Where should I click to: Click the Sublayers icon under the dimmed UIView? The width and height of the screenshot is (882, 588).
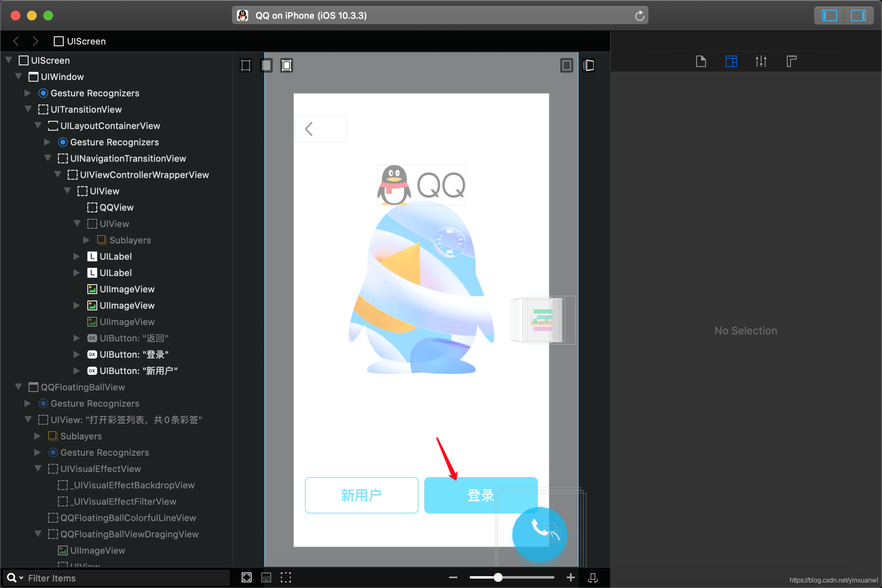point(102,240)
